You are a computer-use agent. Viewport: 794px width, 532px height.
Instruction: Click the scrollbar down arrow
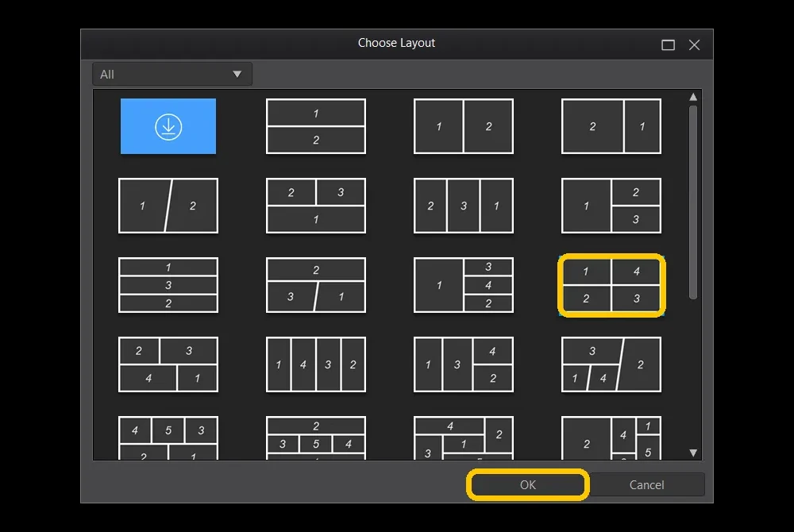[693, 453]
